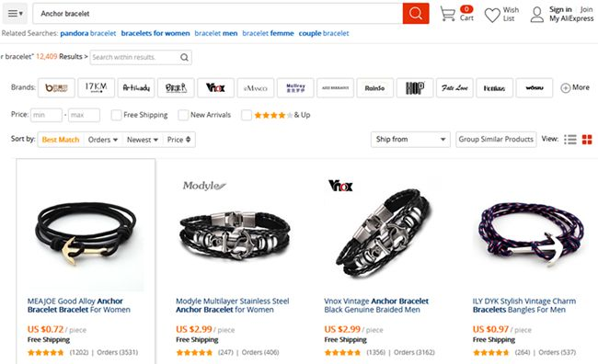Click the orange search magnifier button
Image resolution: width=598 pixels, height=364 pixels.
(x=416, y=14)
